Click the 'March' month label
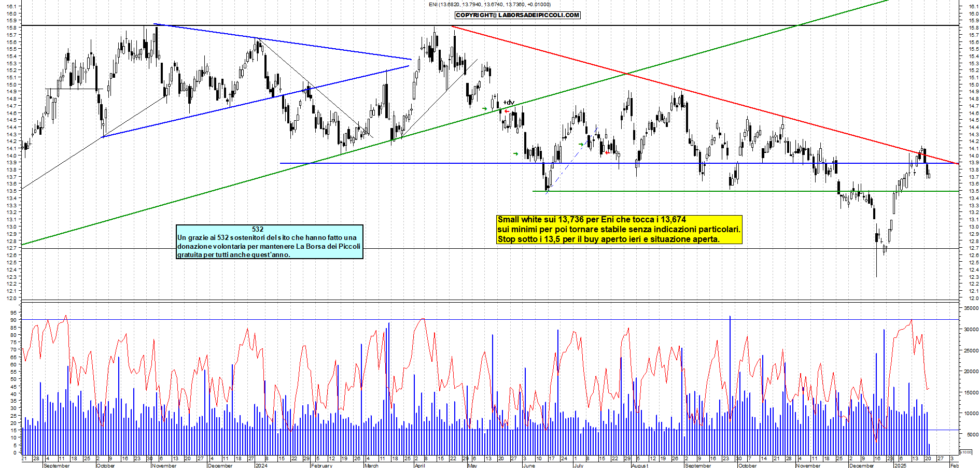Viewport: 980px width, 468px height. 371,465
